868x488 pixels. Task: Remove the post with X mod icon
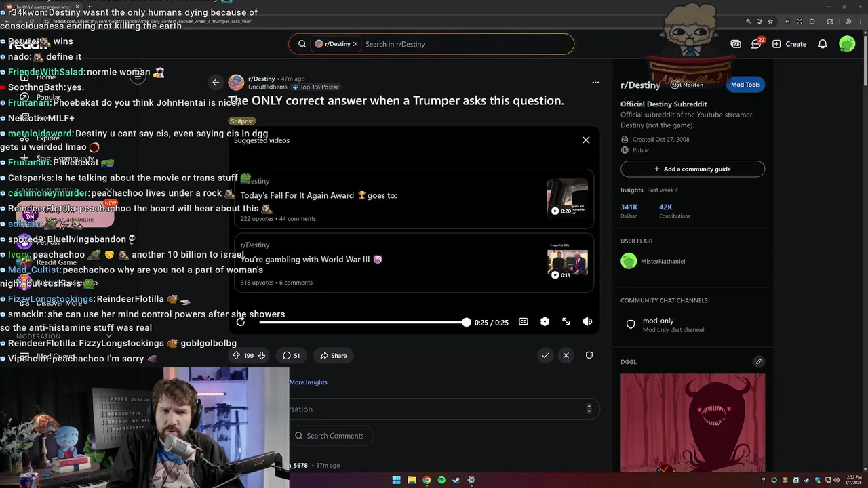[x=566, y=355]
